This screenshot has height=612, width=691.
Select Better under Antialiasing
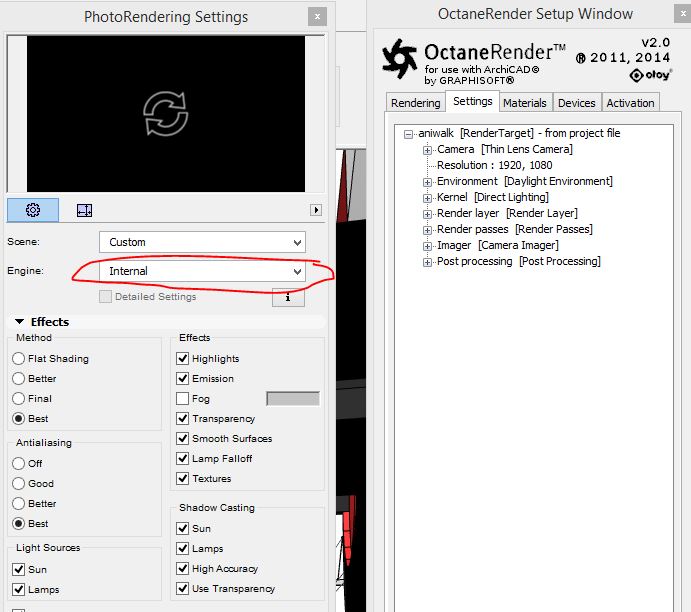19,504
